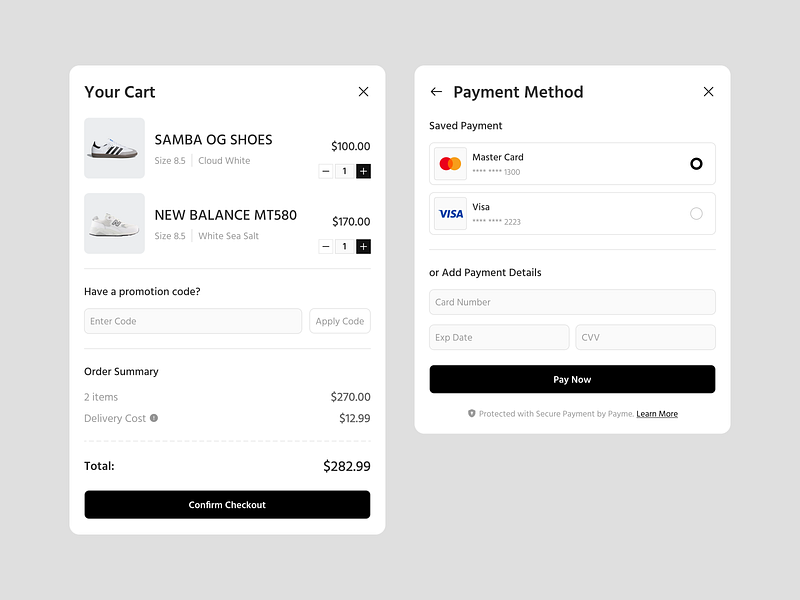Confirm Checkout for the cart

(227, 505)
